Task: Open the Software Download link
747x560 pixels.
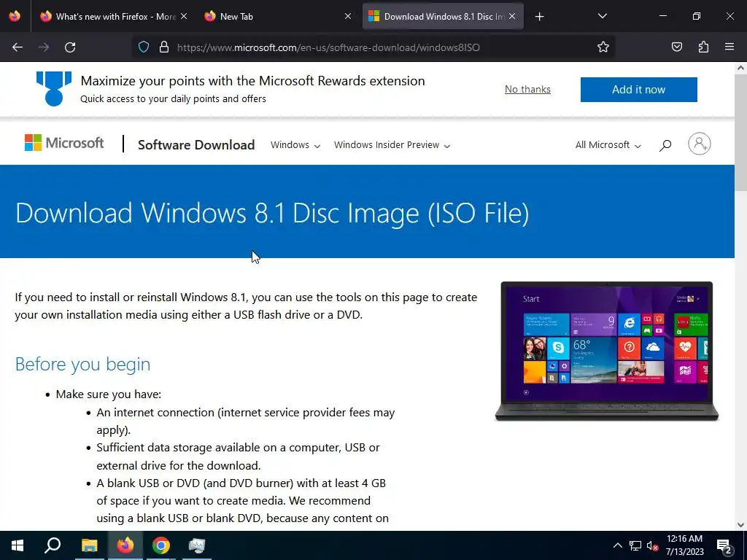Action: pyautogui.click(x=196, y=145)
